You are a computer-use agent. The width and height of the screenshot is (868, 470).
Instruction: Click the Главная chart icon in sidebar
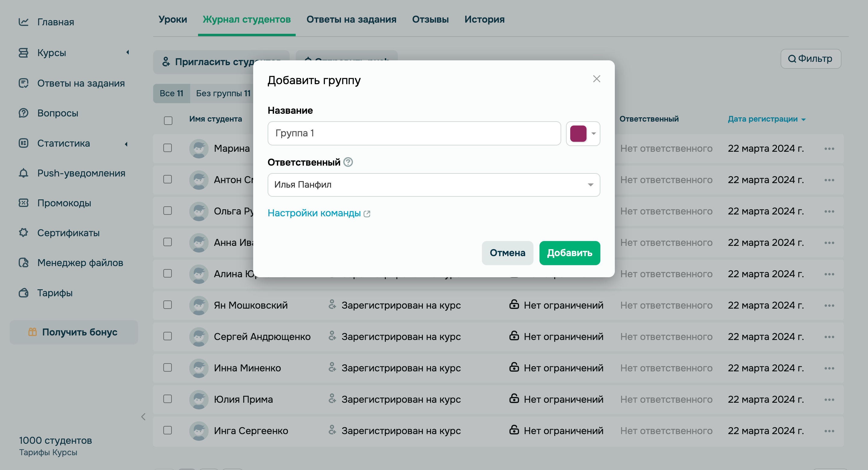tap(23, 22)
